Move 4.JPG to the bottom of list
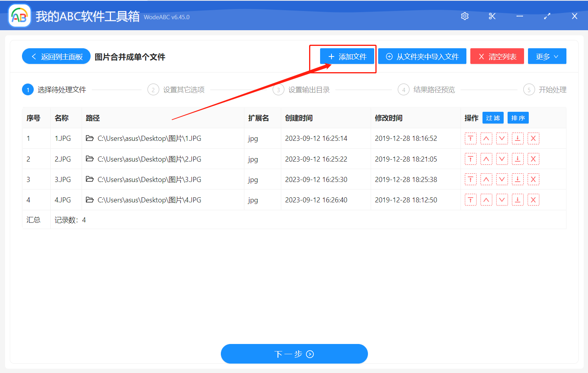This screenshot has height=373, width=588. click(x=517, y=199)
